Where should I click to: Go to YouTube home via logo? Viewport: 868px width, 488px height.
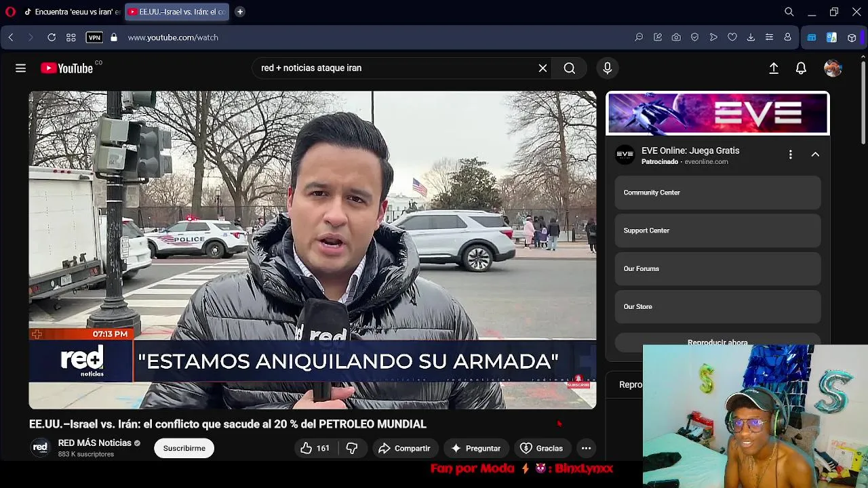coord(66,68)
